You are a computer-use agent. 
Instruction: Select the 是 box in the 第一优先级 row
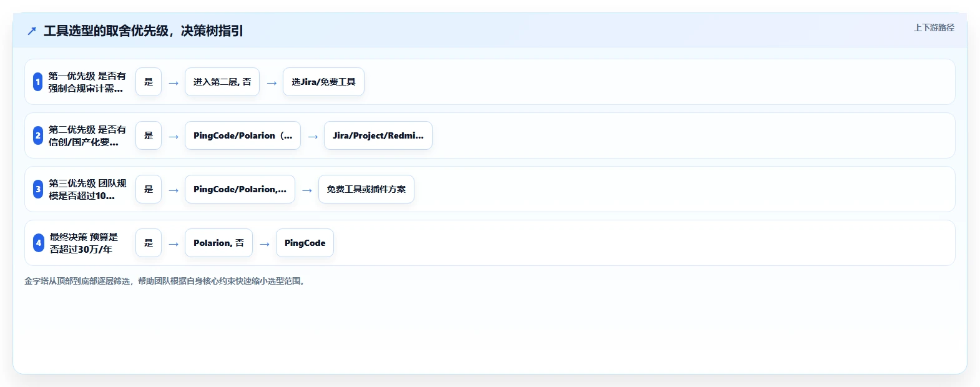coord(149,82)
